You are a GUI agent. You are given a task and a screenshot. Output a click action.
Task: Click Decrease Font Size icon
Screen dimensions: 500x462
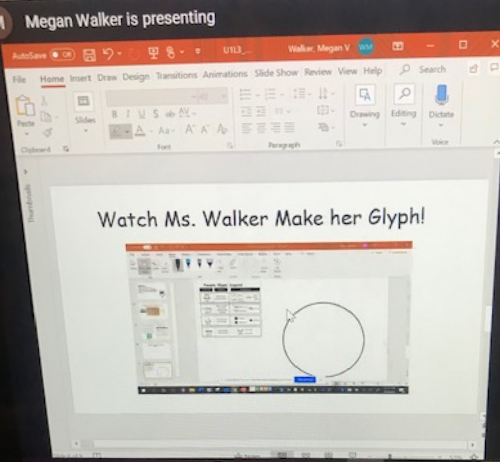click(205, 129)
